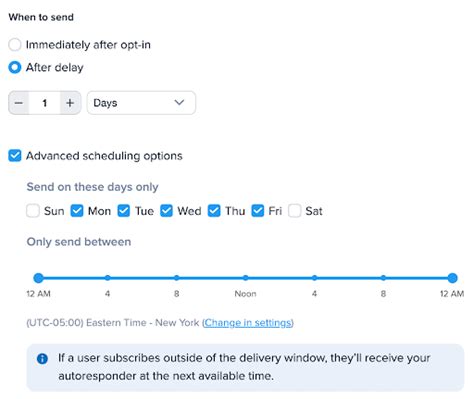
Task: Open the Days unit dropdown
Action: [141, 103]
